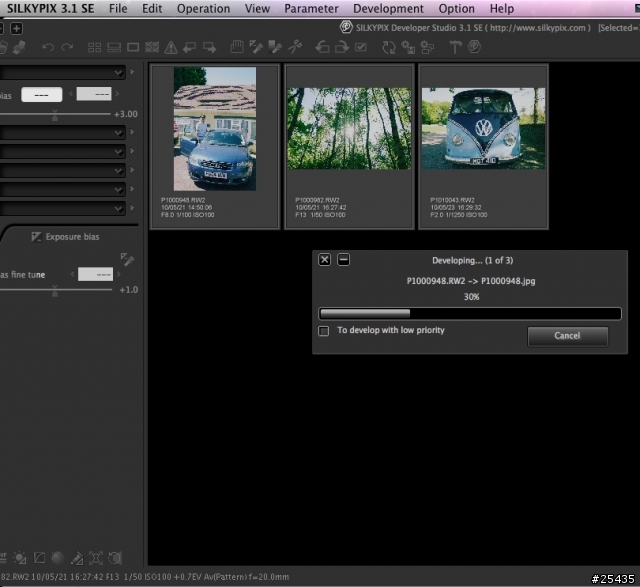This screenshot has height=587, width=640.
Task: Close the Developing dialog with X button
Action: 324,260
